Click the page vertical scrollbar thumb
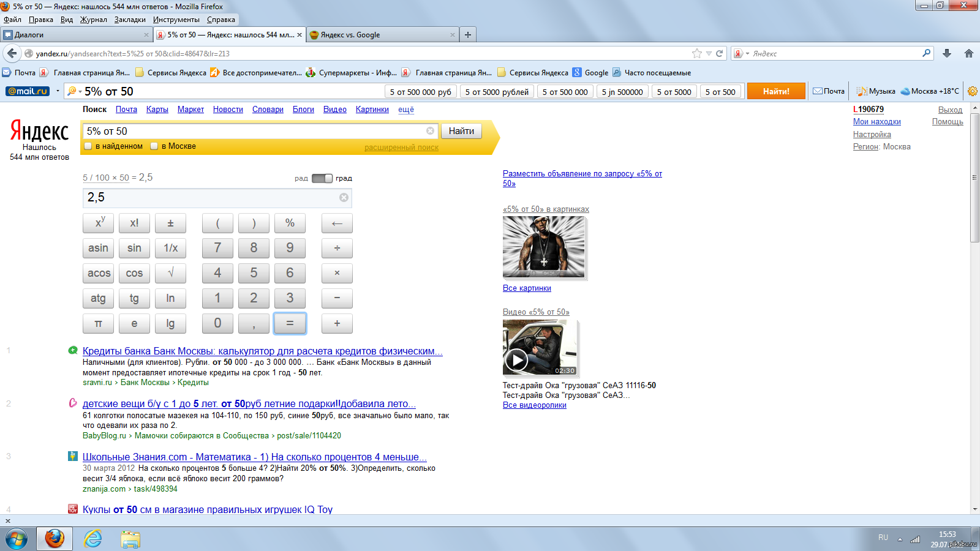Image resolution: width=980 pixels, height=551 pixels. [974, 178]
